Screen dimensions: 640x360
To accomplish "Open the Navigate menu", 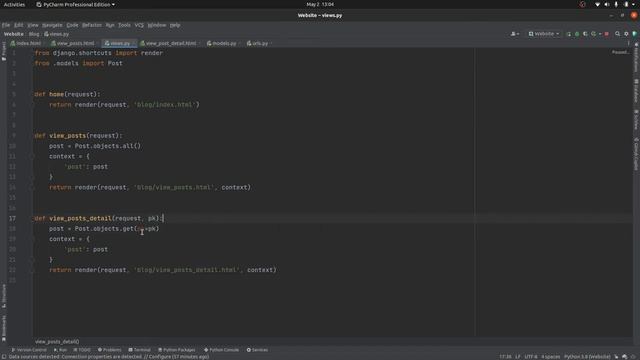I will 52,25.
